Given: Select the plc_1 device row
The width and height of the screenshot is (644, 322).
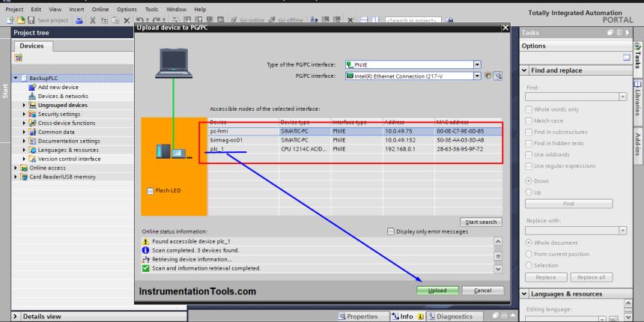Looking at the screenshot, I should [x=356, y=149].
